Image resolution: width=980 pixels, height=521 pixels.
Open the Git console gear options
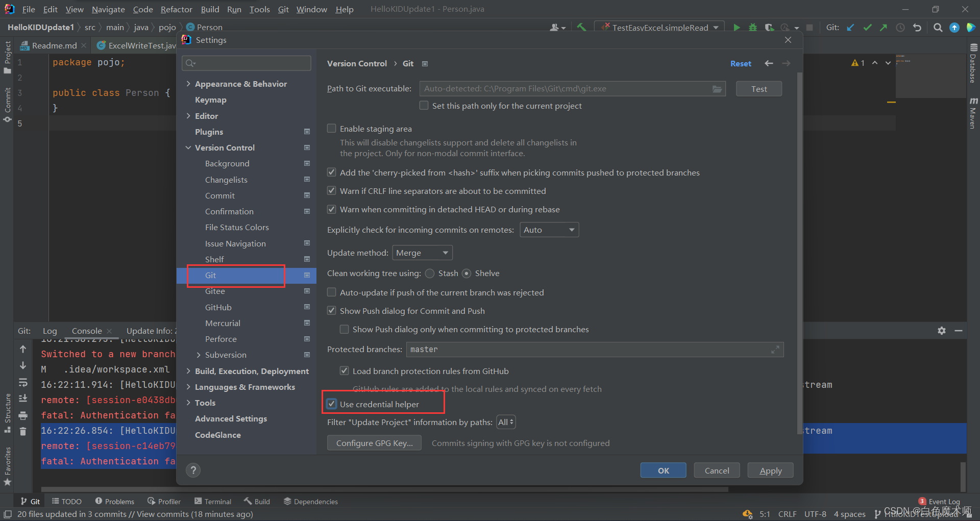(942, 331)
